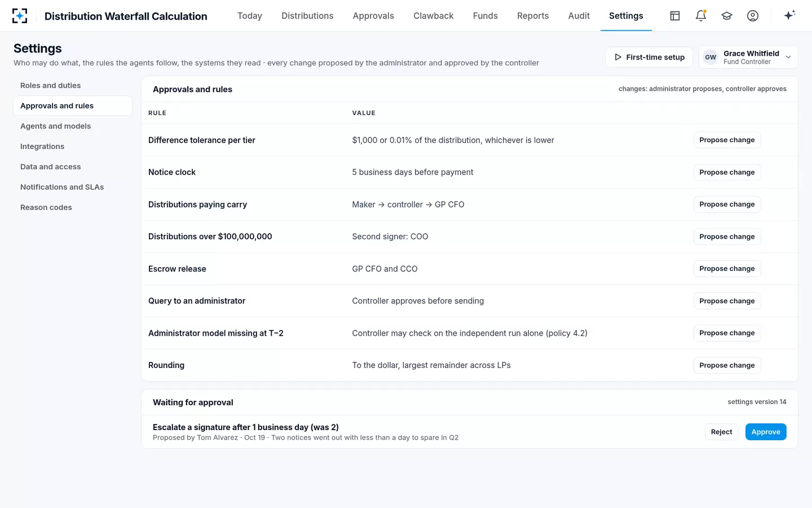Open Data and access section
The image size is (812, 508).
click(x=73, y=167)
